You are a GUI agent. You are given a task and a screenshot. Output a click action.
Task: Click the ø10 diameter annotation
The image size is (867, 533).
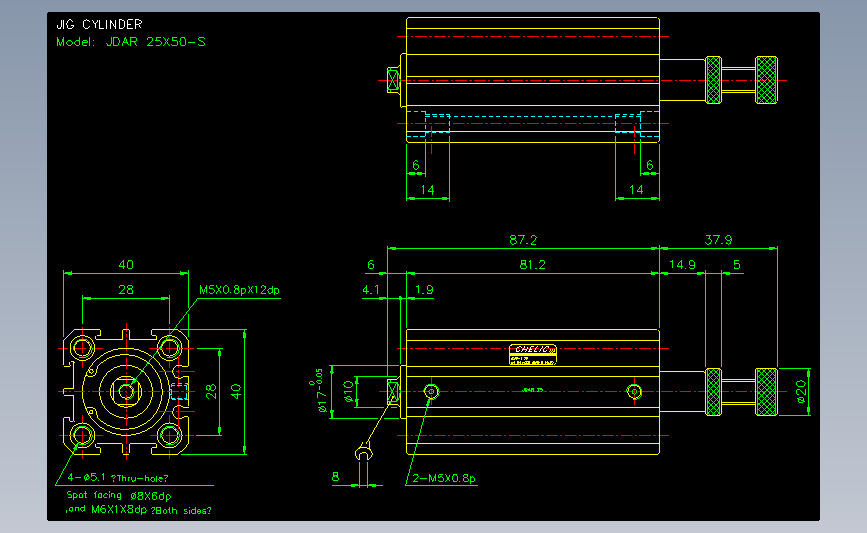click(x=348, y=391)
